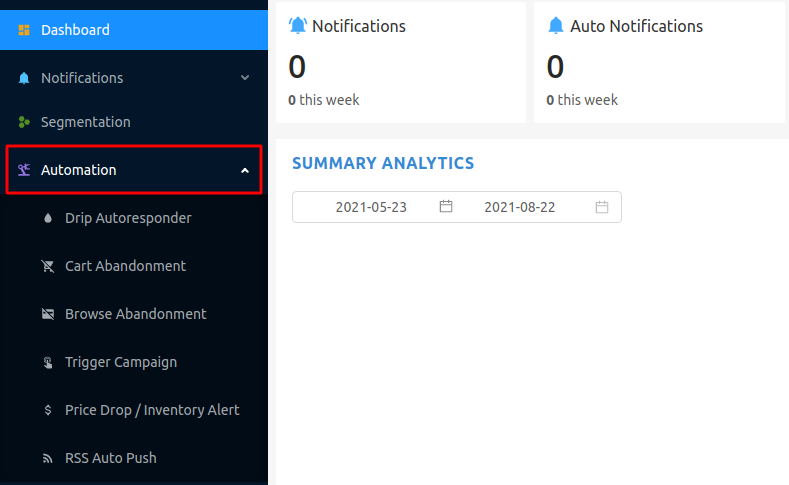Image resolution: width=789 pixels, height=485 pixels.
Task: Click the green Segmentation icon
Action: [x=24, y=122]
